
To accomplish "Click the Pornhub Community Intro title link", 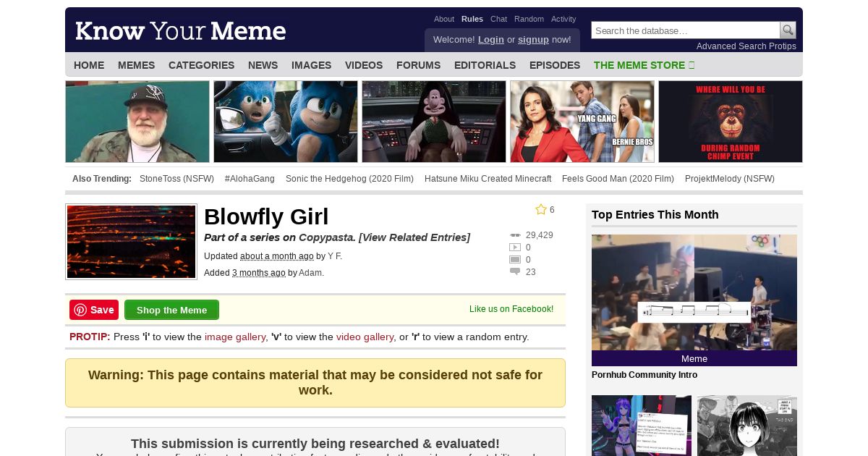I will pyautogui.click(x=644, y=375).
